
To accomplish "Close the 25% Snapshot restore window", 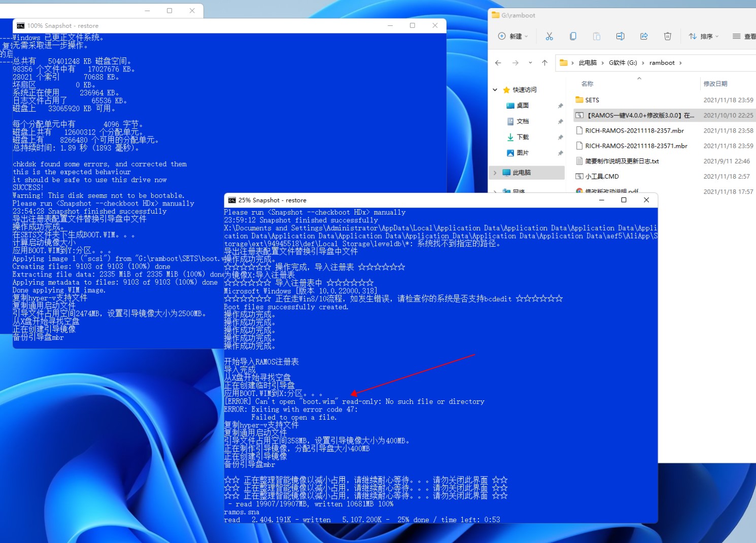I will 646,200.
